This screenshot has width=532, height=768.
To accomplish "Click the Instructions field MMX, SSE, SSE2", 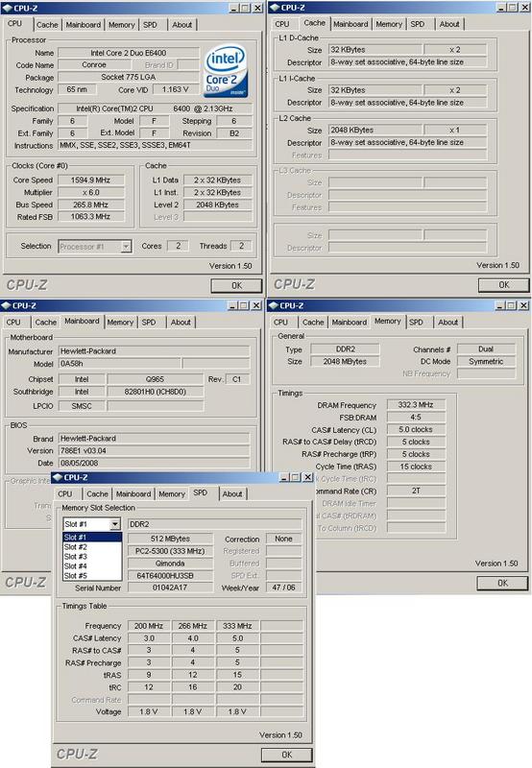I will pos(155,145).
